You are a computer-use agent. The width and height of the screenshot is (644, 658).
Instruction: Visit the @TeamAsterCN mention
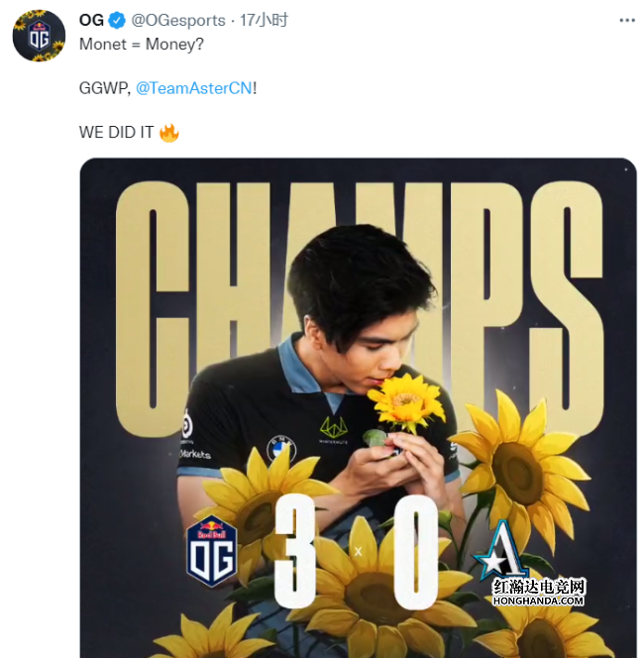193,87
